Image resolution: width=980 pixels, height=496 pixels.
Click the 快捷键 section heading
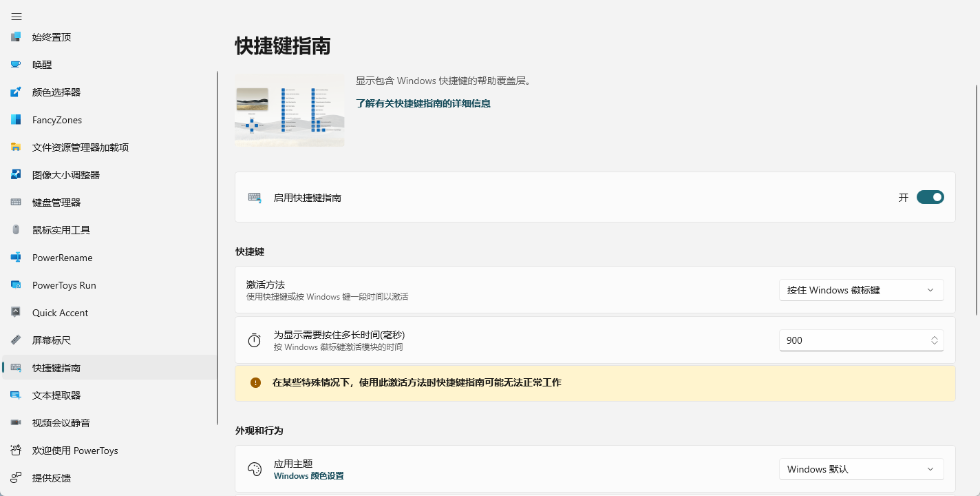click(x=250, y=251)
